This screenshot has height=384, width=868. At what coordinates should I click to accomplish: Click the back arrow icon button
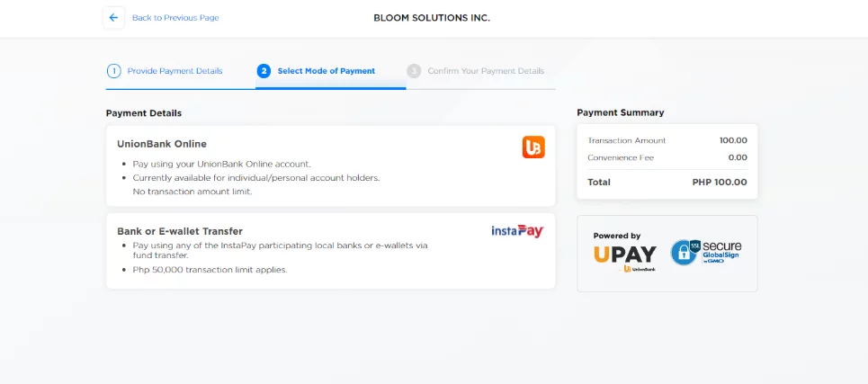[x=113, y=18]
